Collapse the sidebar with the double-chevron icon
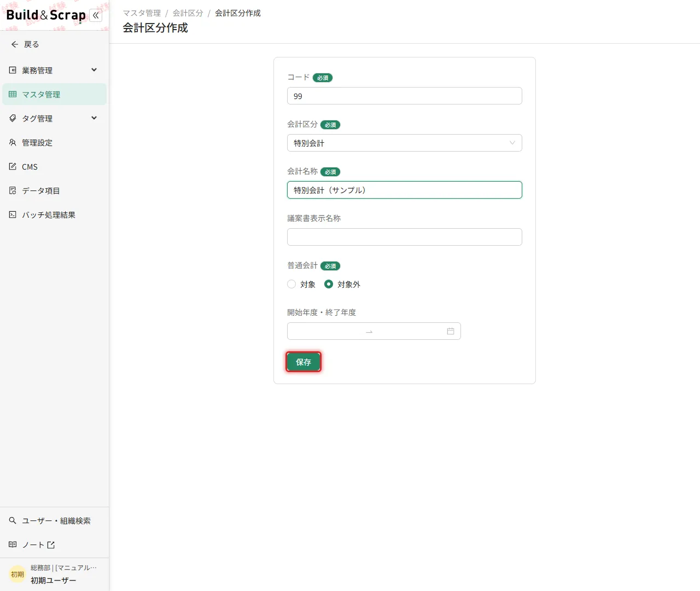 point(96,15)
